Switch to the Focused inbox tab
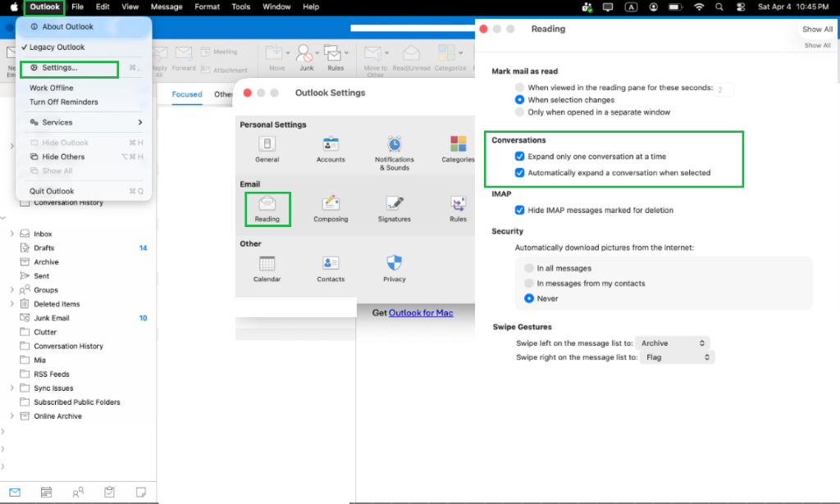The width and height of the screenshot is (840, 504). coord(187,94)
